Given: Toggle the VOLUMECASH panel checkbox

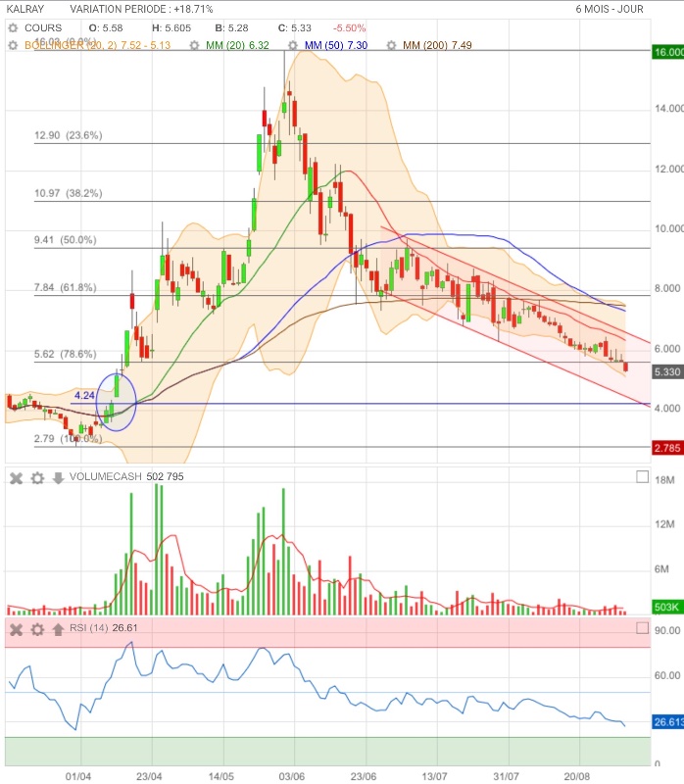Looking at the screenshot, I should tap(643, 477).
